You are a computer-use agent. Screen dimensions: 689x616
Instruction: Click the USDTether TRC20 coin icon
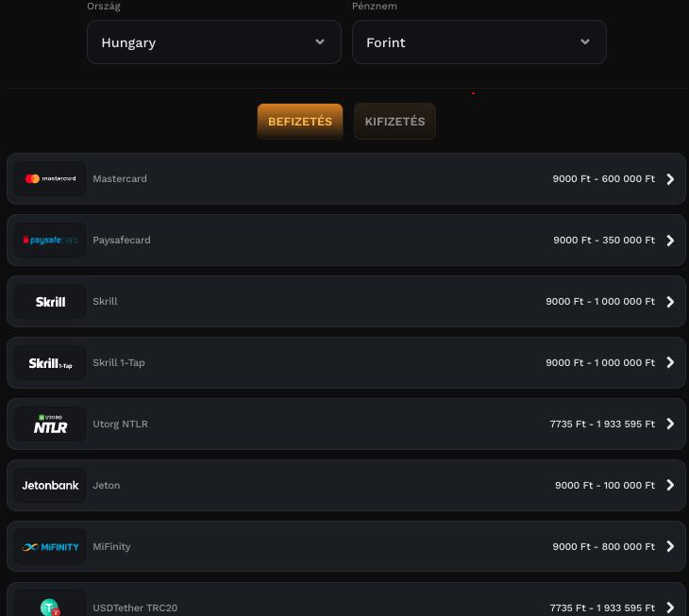[50, 607]
